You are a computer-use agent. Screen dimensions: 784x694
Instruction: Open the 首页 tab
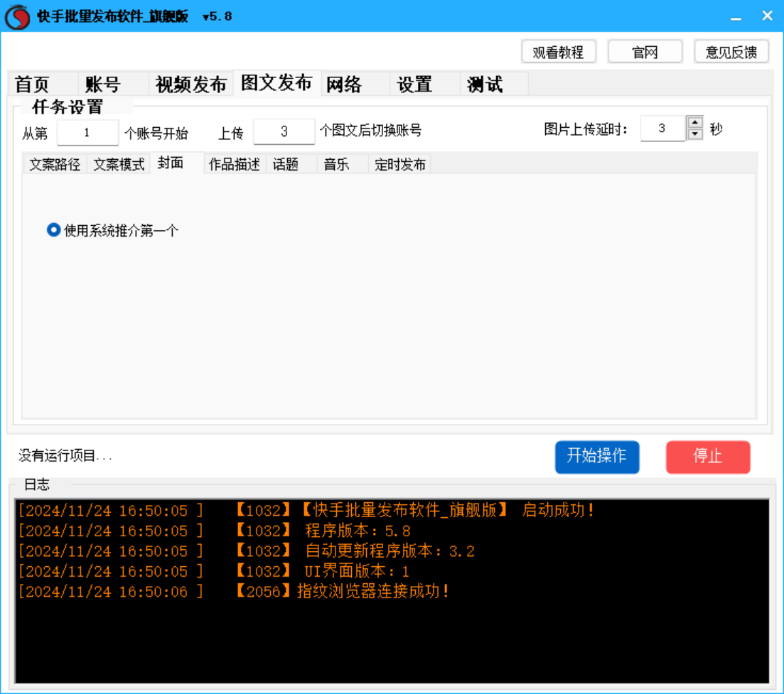pyautogui.click(x=43, y=84)
